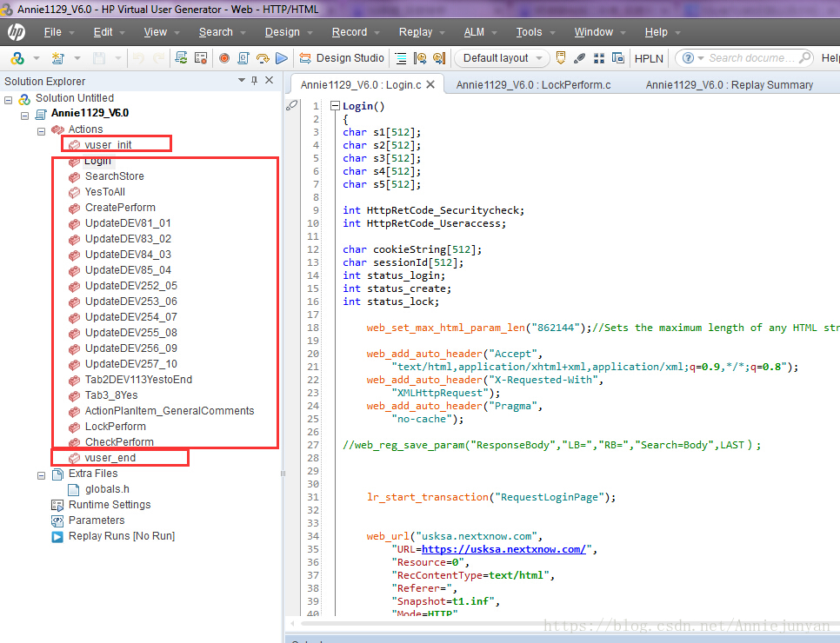Open the Design menu

288,32
